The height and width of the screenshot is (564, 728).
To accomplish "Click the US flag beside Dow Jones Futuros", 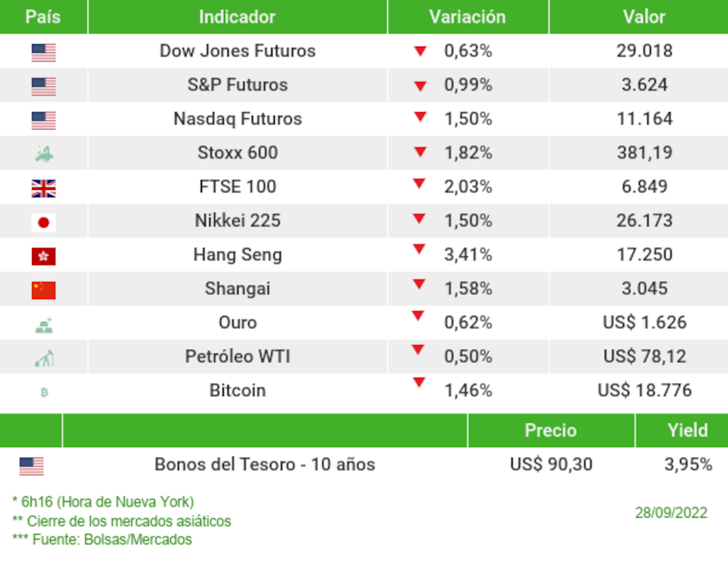I will 44,52.
